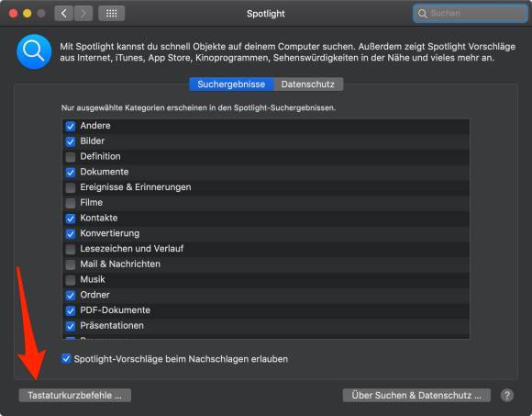The height and width of the screenshot is (416, 532).
Task: Disable the Kontakte category
Action: click(71, 219)
